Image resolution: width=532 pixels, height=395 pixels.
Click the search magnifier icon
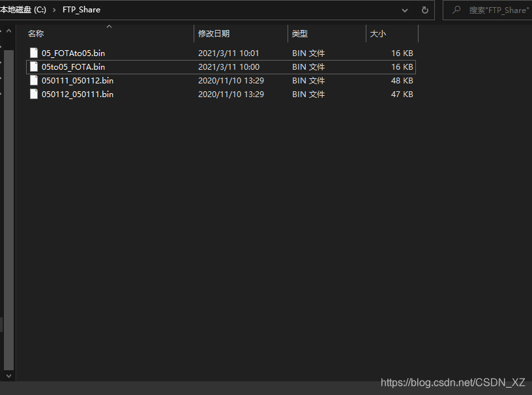point(456,10)
